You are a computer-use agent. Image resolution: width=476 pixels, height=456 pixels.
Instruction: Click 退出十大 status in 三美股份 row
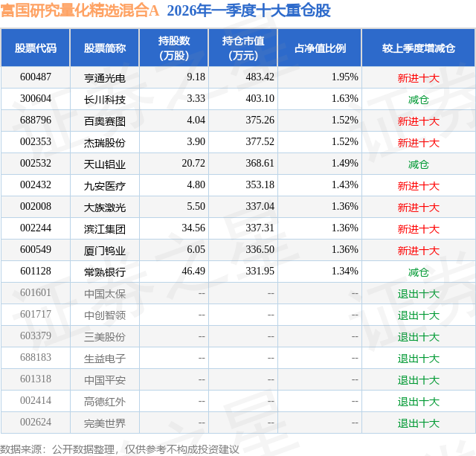[418, 337]
